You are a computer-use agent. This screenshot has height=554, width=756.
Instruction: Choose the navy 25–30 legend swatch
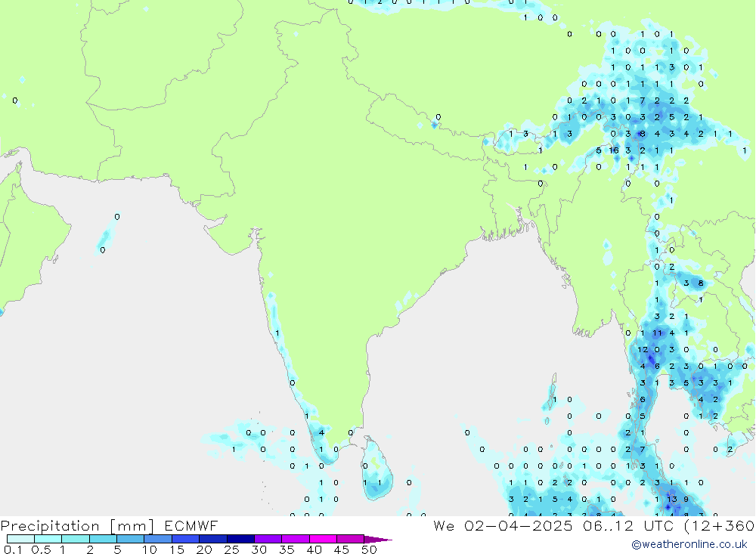pyautogui.click(x=240, y=539)
